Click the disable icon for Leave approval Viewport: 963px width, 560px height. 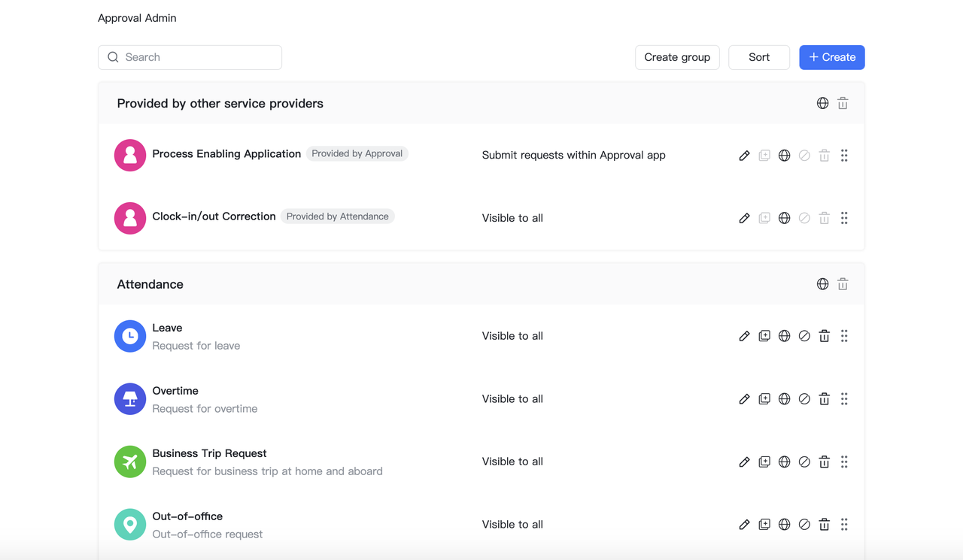[x=804, y=336]
